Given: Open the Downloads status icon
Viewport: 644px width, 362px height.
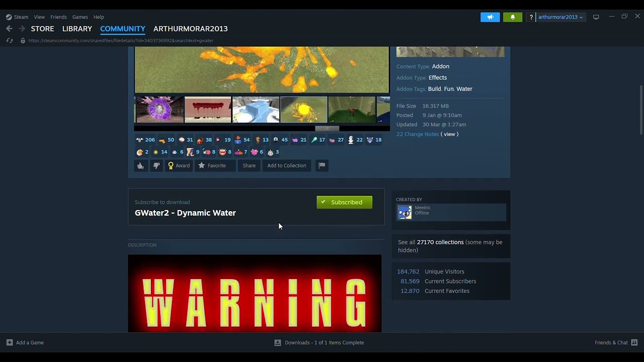Looking at the screenshot, I should pos(277,342).
